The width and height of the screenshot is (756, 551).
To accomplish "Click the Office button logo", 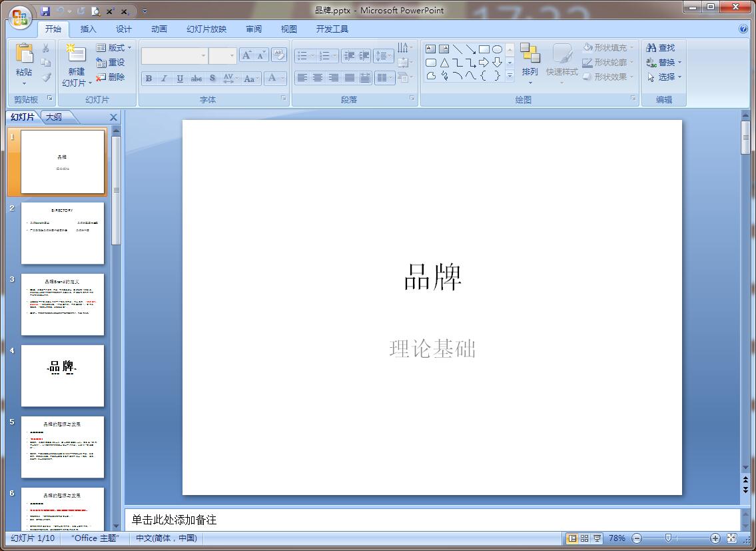I will click(20, 16).
